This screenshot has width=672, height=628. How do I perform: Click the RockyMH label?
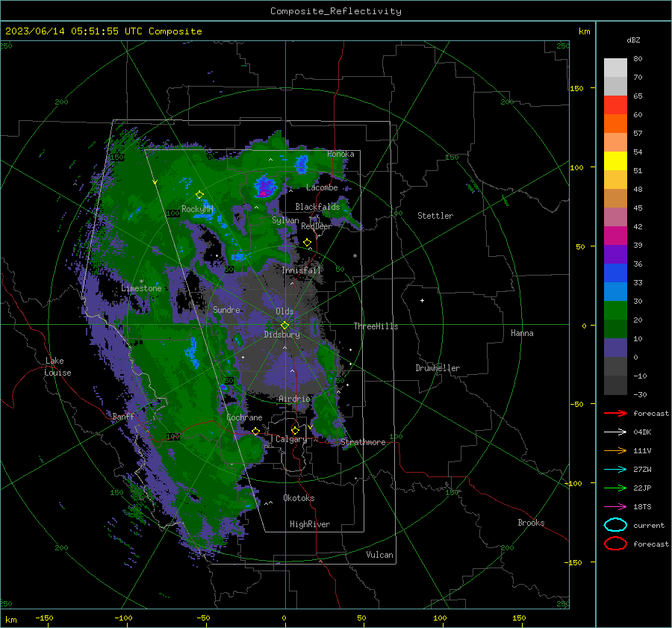(x=197, y=209)
